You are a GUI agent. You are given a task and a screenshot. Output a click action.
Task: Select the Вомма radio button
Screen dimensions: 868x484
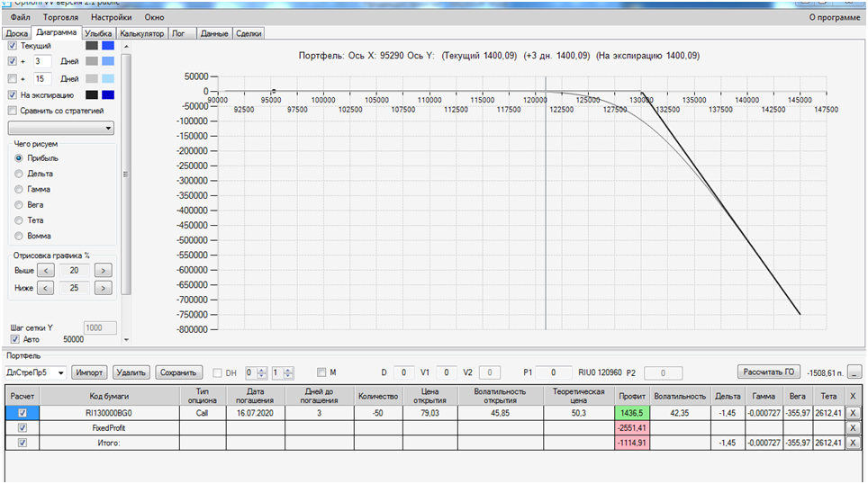[x=19, y=236]
